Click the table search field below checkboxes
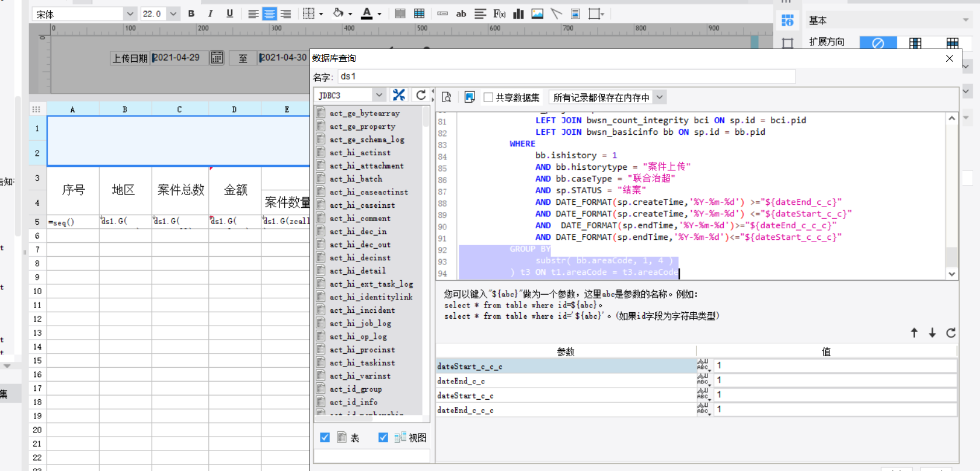This screenshot has width=980, height=471. click(x=372, y=456)
